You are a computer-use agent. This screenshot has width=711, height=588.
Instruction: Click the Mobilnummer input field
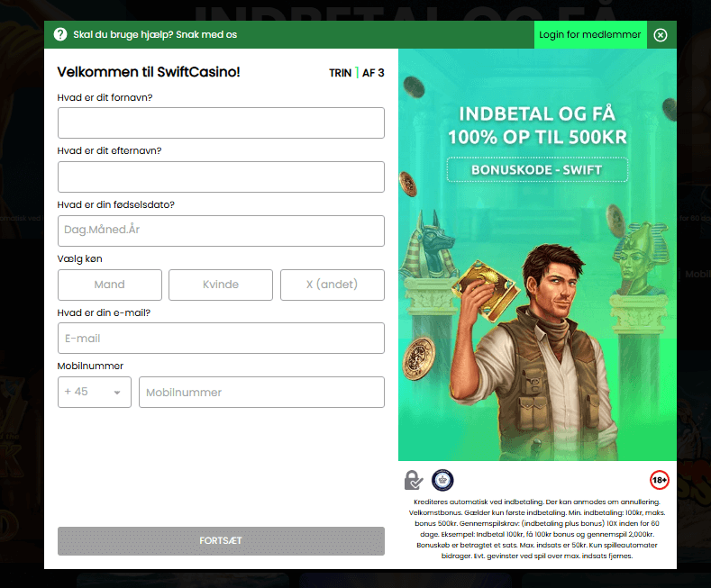[261, 393]
